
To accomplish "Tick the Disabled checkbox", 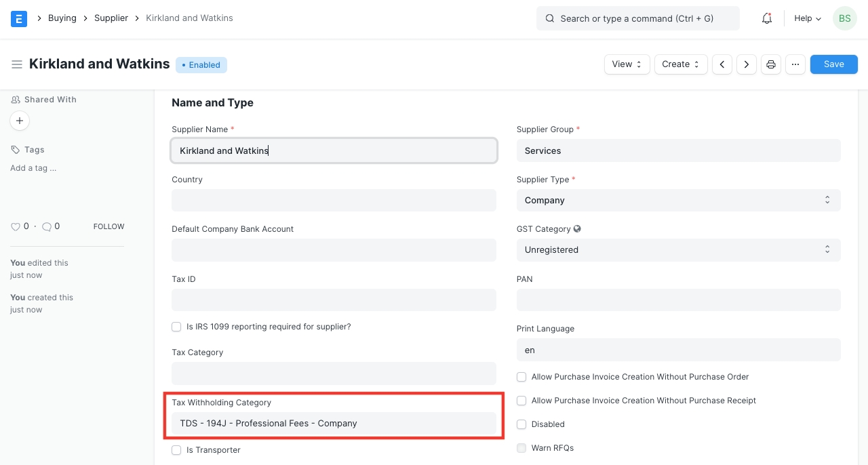I will point(521,424).
